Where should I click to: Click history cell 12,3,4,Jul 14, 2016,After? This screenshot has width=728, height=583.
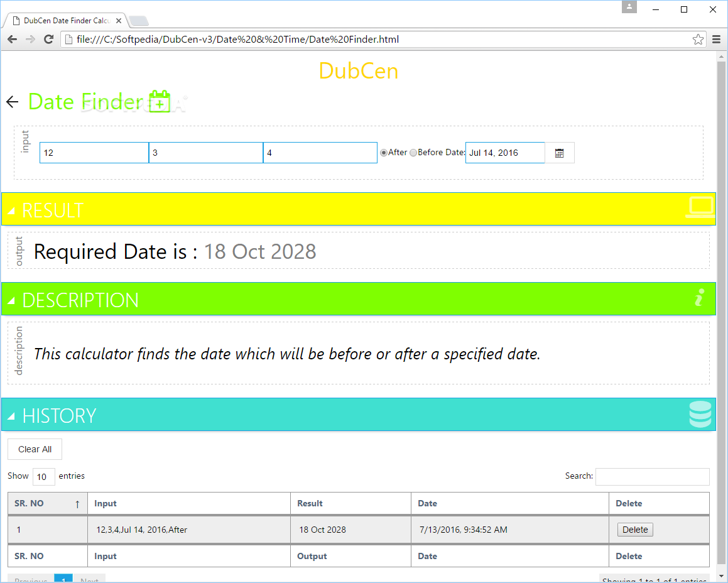pos(141,530)
